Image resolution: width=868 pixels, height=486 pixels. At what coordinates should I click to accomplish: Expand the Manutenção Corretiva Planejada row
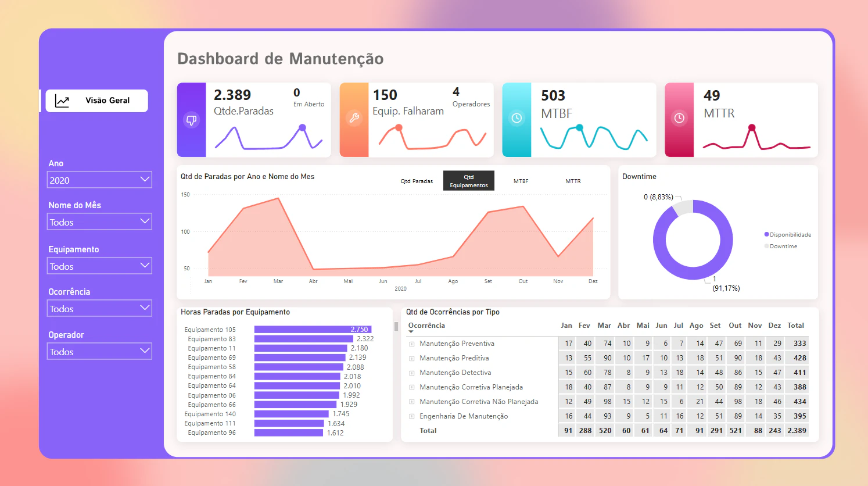[412, 388]
